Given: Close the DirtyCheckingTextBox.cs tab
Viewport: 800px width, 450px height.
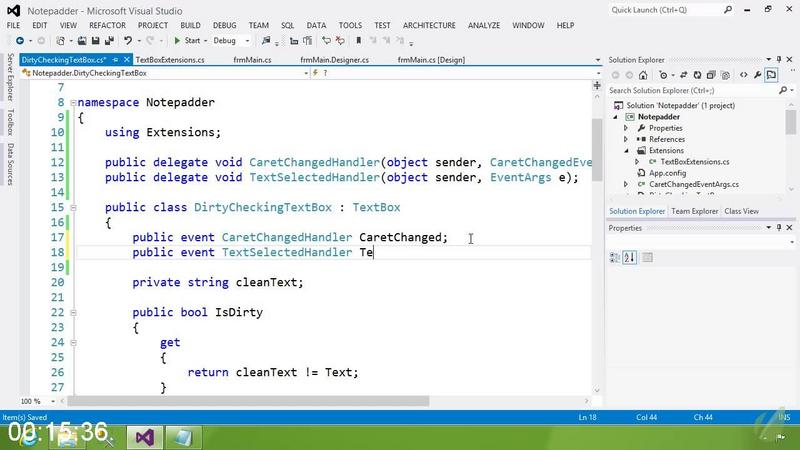Looking at the screenshot, I should coord(127,60).
